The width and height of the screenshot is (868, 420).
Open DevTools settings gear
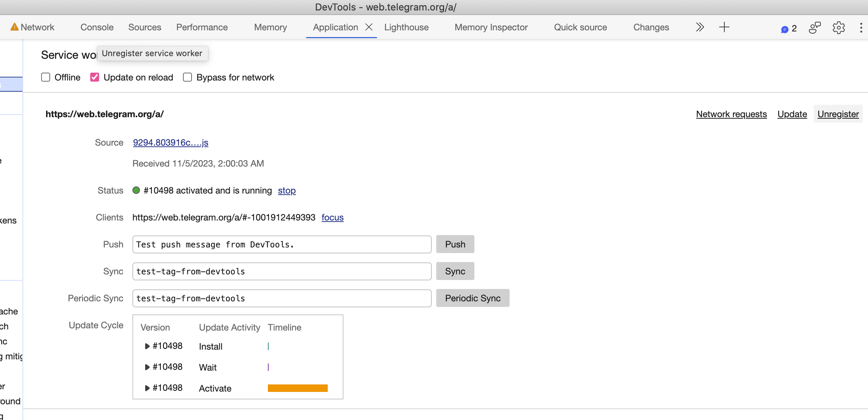click(x=838, y=27)
